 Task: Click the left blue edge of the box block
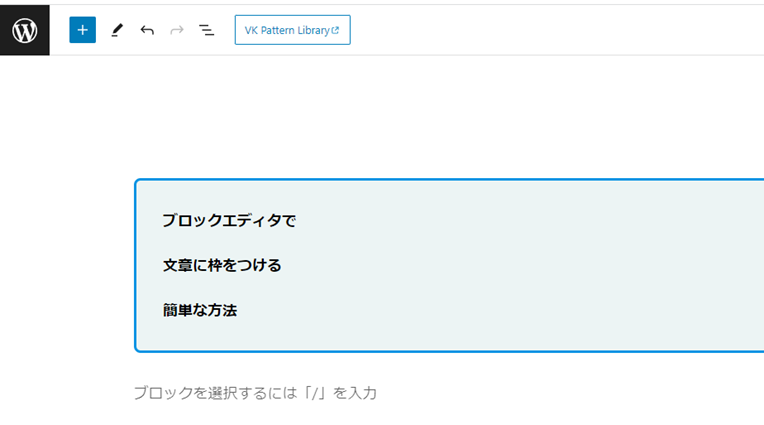point(135,265)
